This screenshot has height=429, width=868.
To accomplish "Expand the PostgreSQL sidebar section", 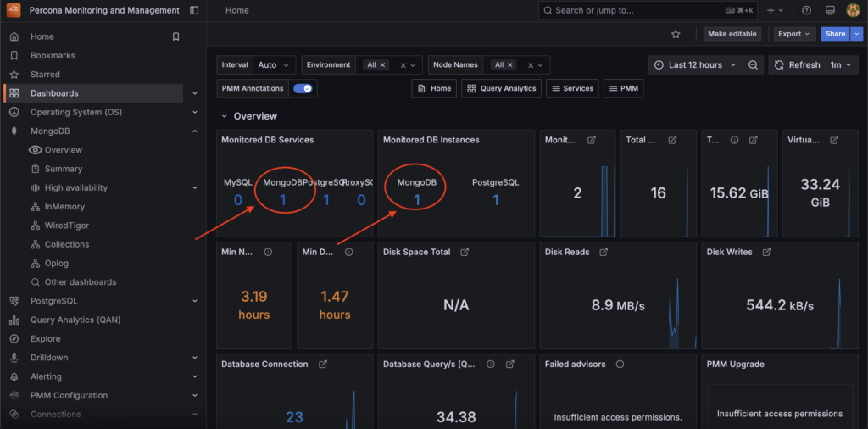I will 195,301.
